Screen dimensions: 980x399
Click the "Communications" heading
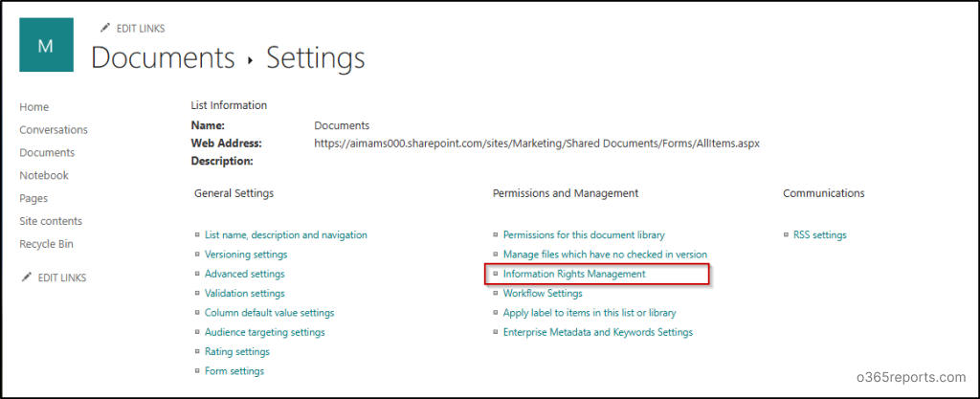point(824,193)
